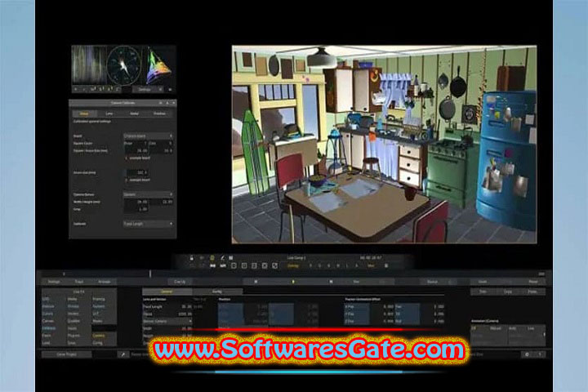
Task: Select the last tab in calibration panel
Action: point(159,114)
